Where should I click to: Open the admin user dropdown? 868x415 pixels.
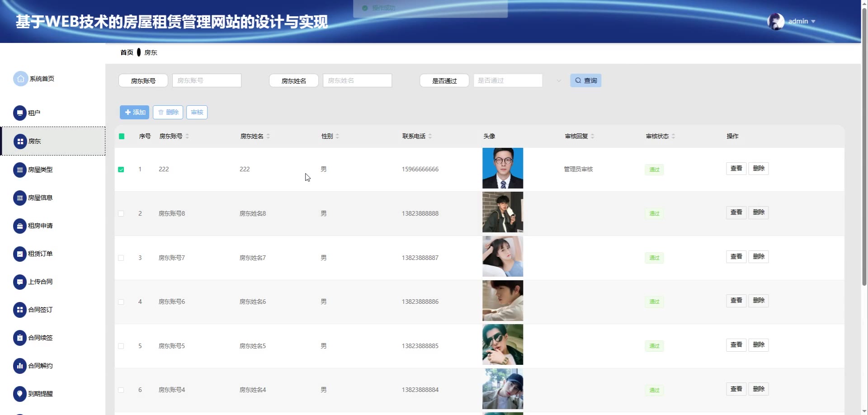[801, 21]
